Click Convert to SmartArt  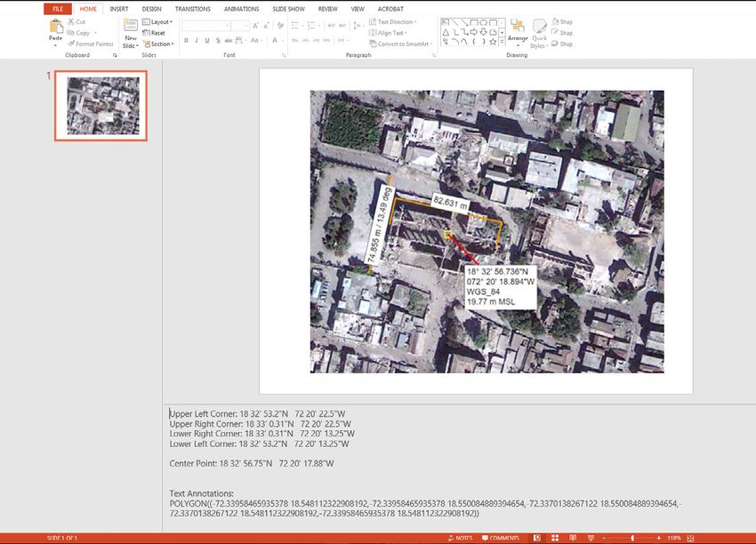coord(400,44)
